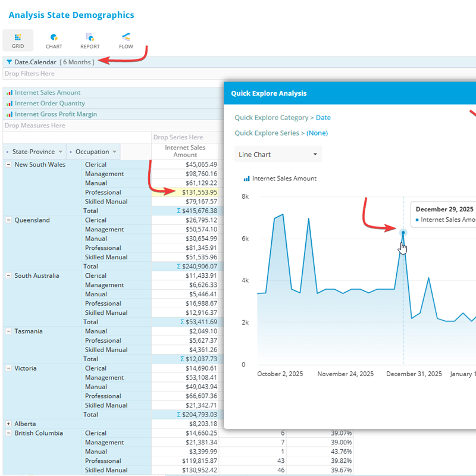Click the Date.Calendar filter funnel icon
The height and width of the screenshot is (476, 476).
[x=9, y=62]
